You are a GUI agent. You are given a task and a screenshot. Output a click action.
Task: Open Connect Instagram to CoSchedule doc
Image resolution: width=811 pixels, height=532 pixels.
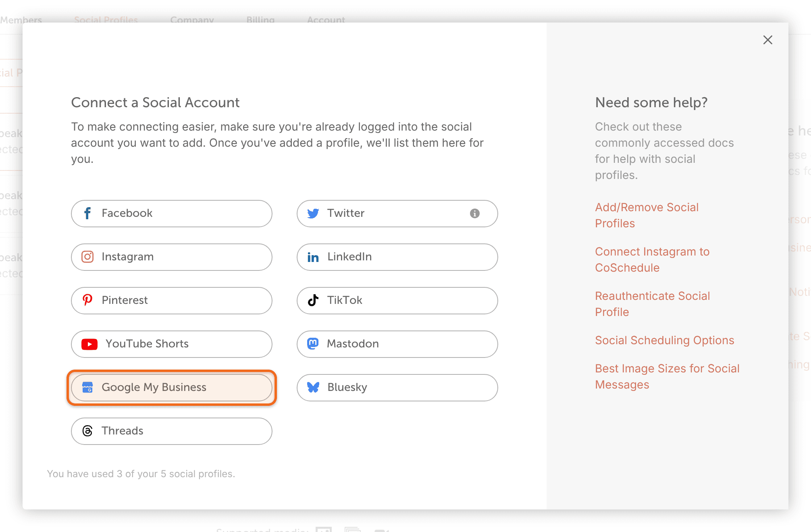(x=652, y=260)
